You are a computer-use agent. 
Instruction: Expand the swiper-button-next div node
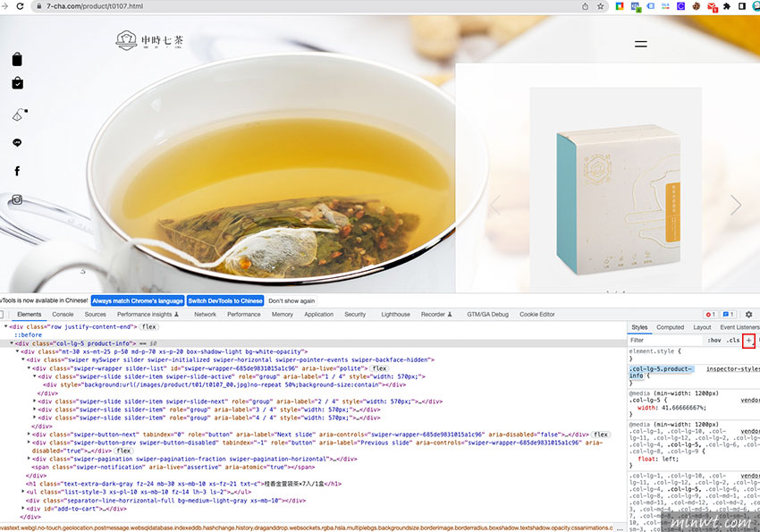pyautogui.click(x=30, y=435)
